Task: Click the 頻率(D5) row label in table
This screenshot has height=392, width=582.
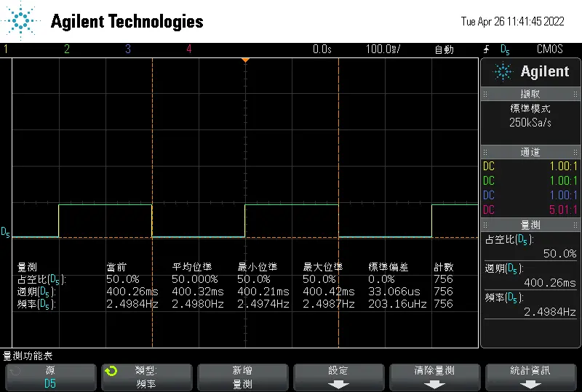Action: [x=36, y=304]
